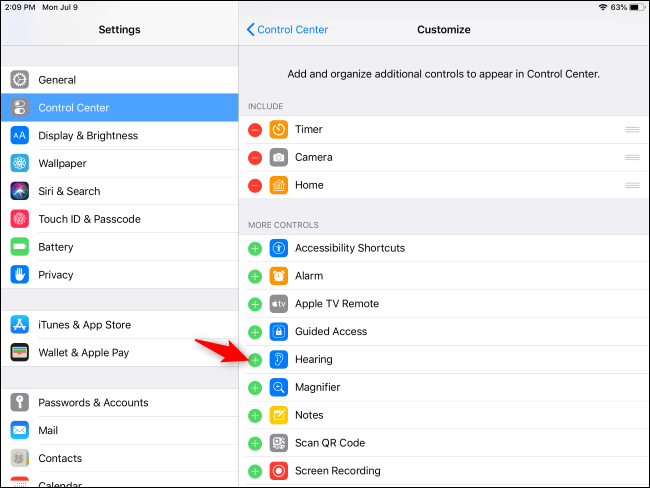This screenshot has width=650, height=488.
Task: Tap the Screen Recording icon
Action: (x=279, y=471)
